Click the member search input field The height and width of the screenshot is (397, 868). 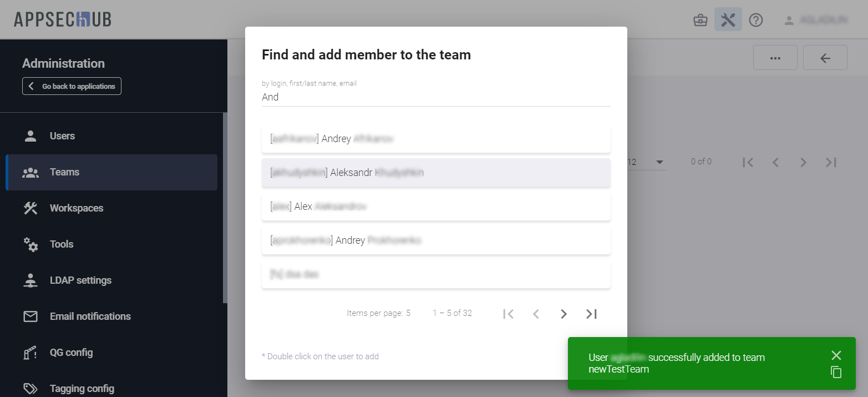tap(435, 97)
